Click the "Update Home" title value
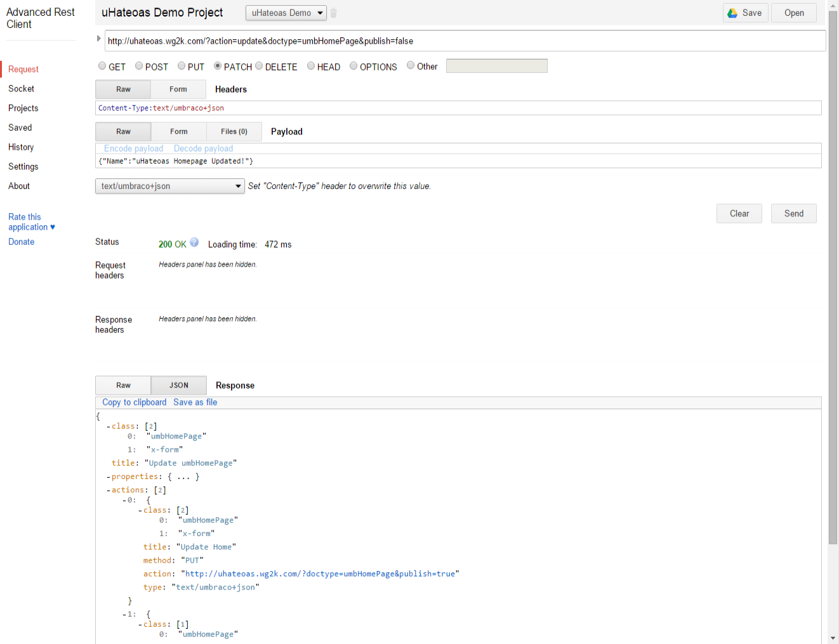This screenshot has height=644, width=839. point(206,547)
